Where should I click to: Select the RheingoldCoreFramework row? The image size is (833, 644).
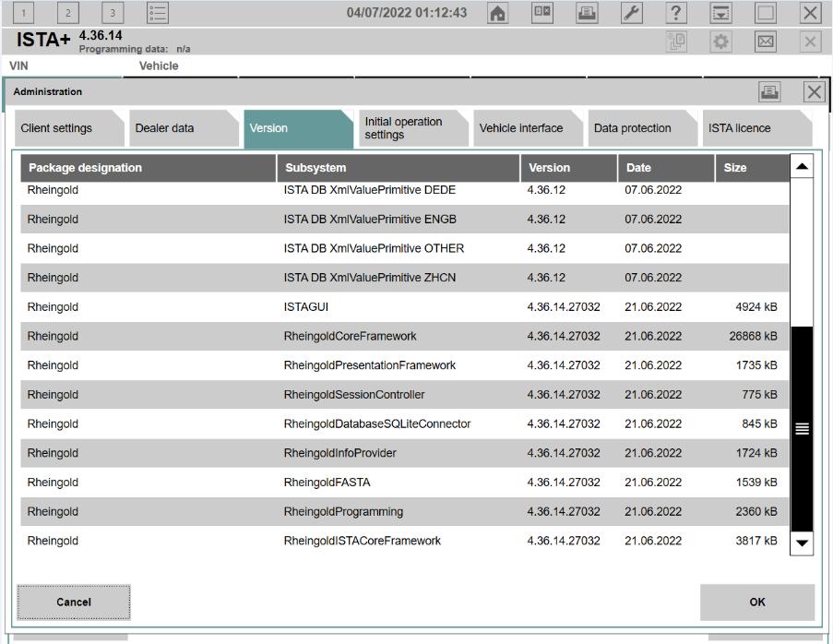[405, 336]
